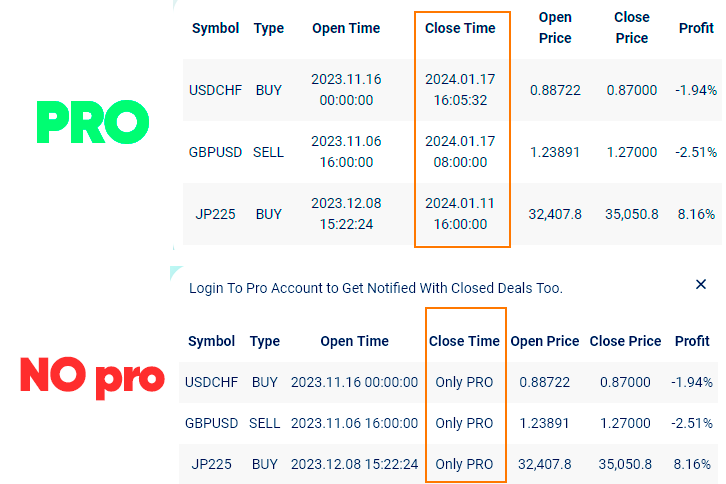The height and width of the screenshot is (484, 726).
Task: Click the red NO pro logo
Action: click(92, 377)
